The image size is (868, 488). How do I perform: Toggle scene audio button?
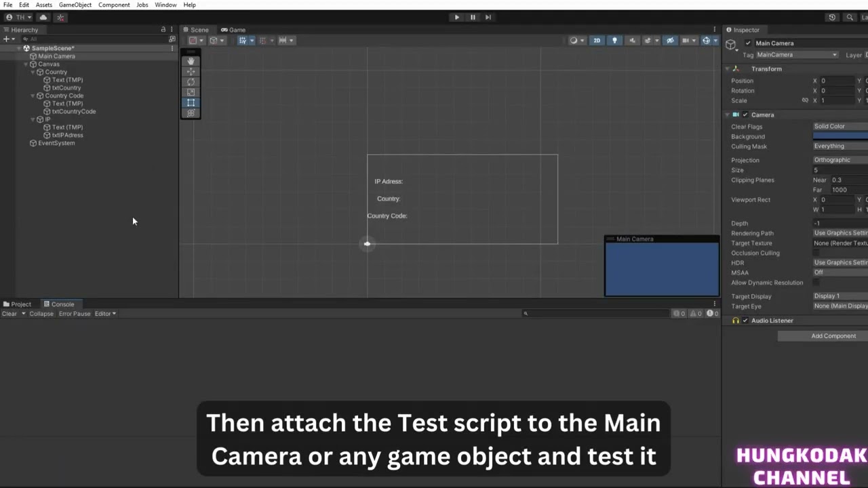(633, 40)
